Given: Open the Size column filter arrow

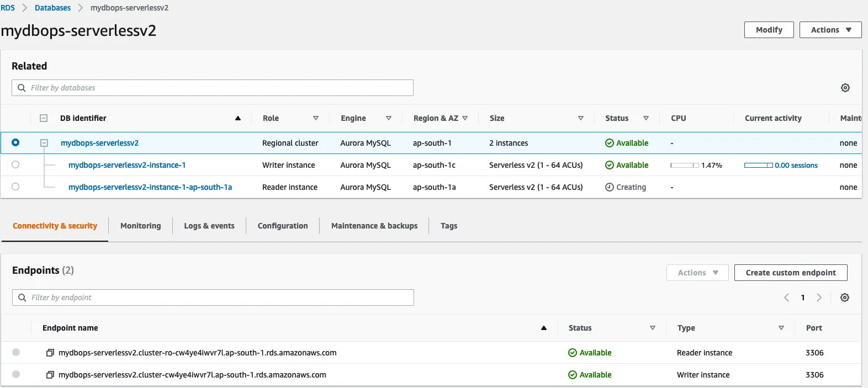Looking at the screenshot, I should [581, 118].
